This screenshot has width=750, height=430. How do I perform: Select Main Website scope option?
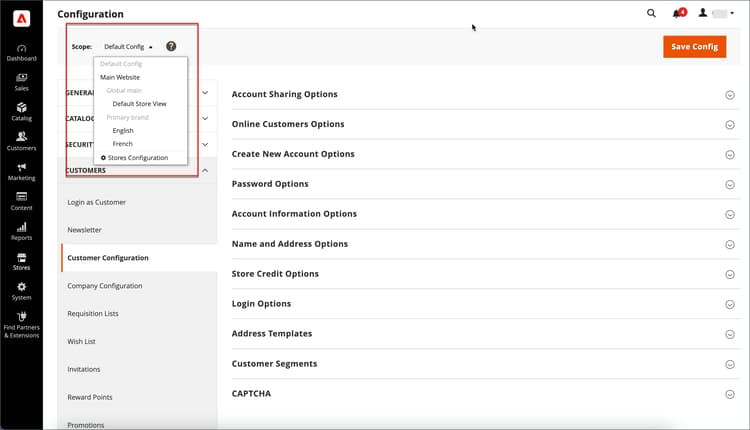point(120,77)
